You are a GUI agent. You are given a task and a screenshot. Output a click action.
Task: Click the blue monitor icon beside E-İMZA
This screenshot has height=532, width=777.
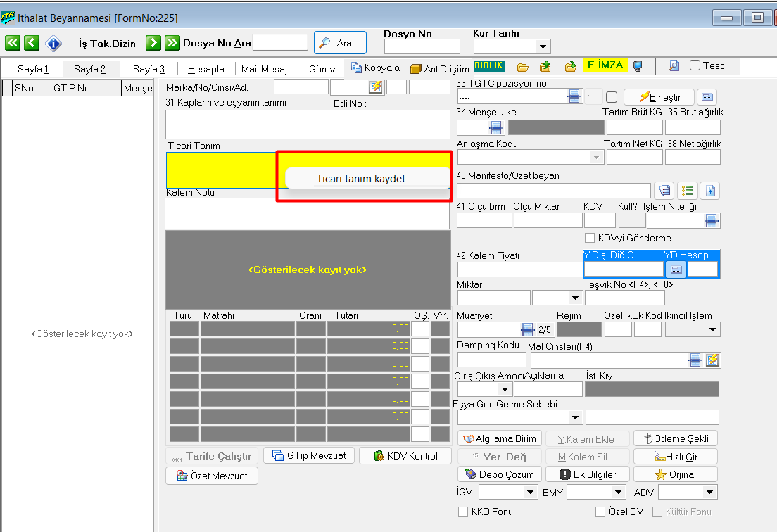click(x=638, y=66)
